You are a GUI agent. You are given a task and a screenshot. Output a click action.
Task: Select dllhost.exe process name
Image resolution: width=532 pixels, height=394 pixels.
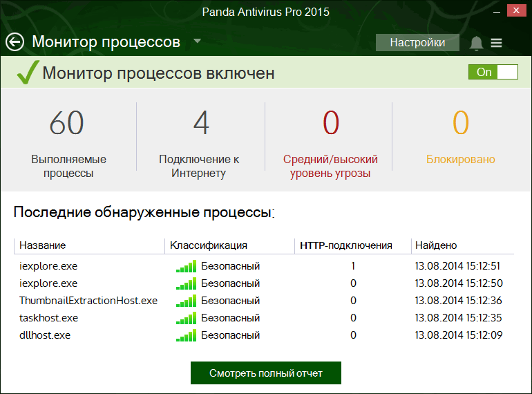(x=45, y=335)
